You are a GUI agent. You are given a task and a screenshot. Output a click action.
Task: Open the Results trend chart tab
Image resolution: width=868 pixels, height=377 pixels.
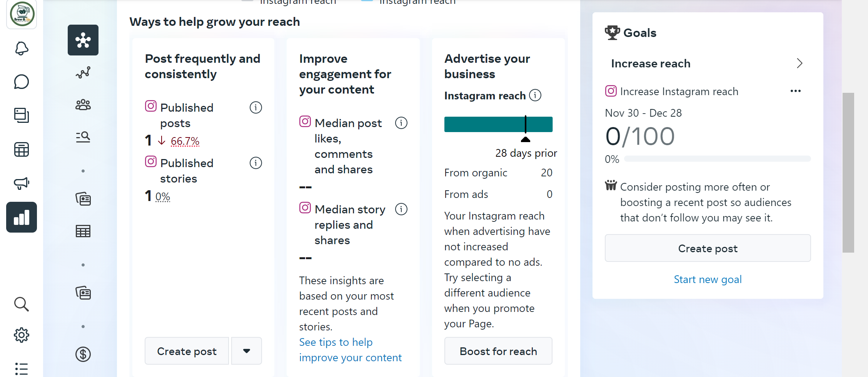83,72
